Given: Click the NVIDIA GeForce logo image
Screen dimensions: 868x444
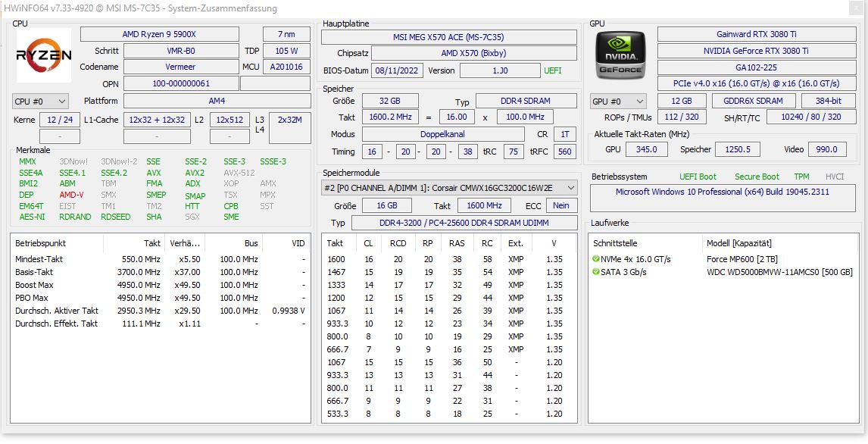Looking at the screenshot, I should coord(620,55).
